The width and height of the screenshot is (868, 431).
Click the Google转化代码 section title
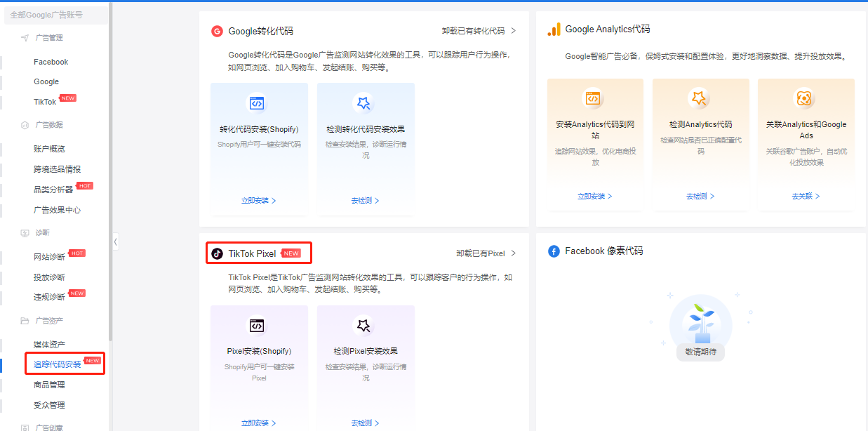coord(261,31)
